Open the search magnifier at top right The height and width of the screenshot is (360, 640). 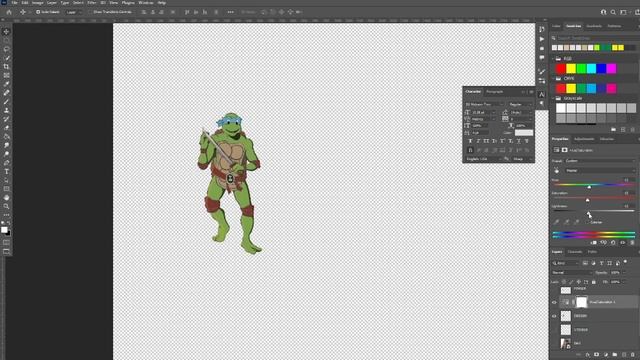click(613, 12)
